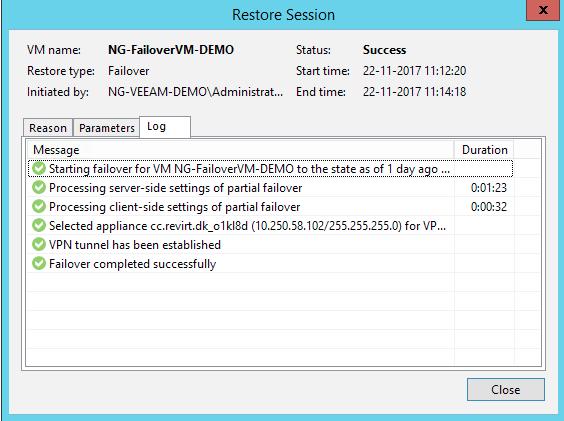
Task: Click the NG-FailoverVM-DEMO VM name text
Action: click(171, 50)
